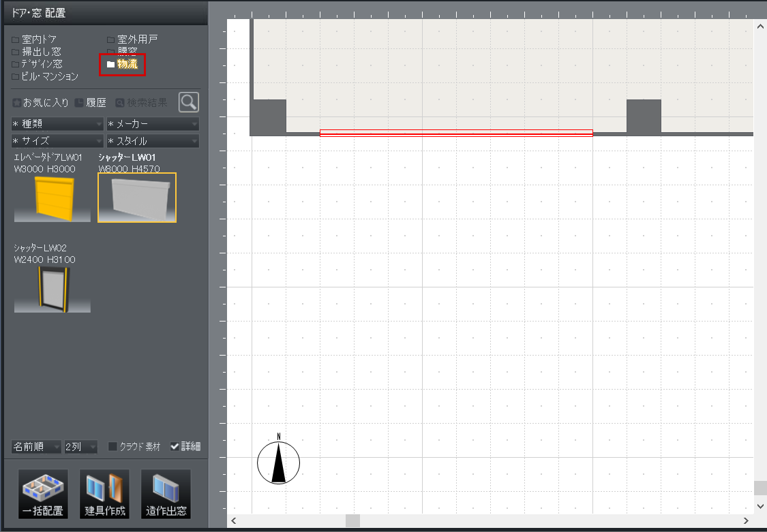Click the horizontal scrollbar thumb
767x532 pixels.
pyautogui.click(x=352, y=521)
